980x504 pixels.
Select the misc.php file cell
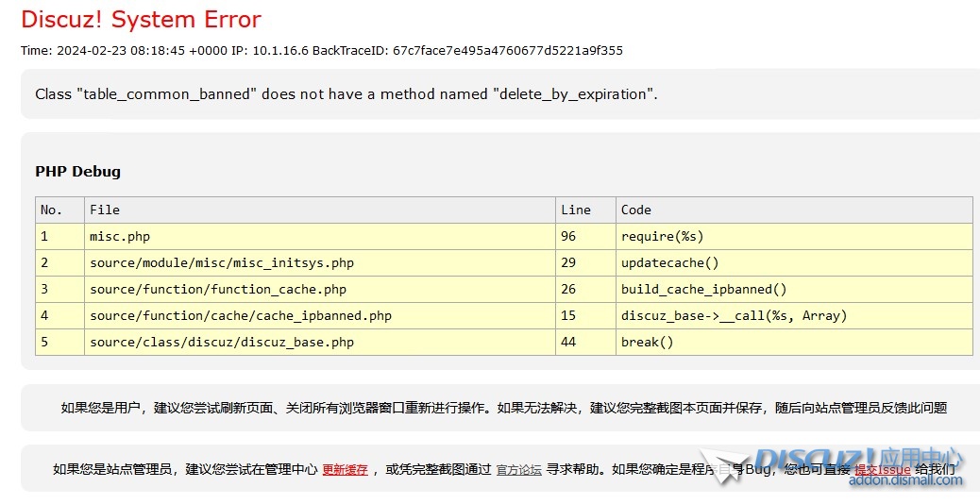click(120, 236)
